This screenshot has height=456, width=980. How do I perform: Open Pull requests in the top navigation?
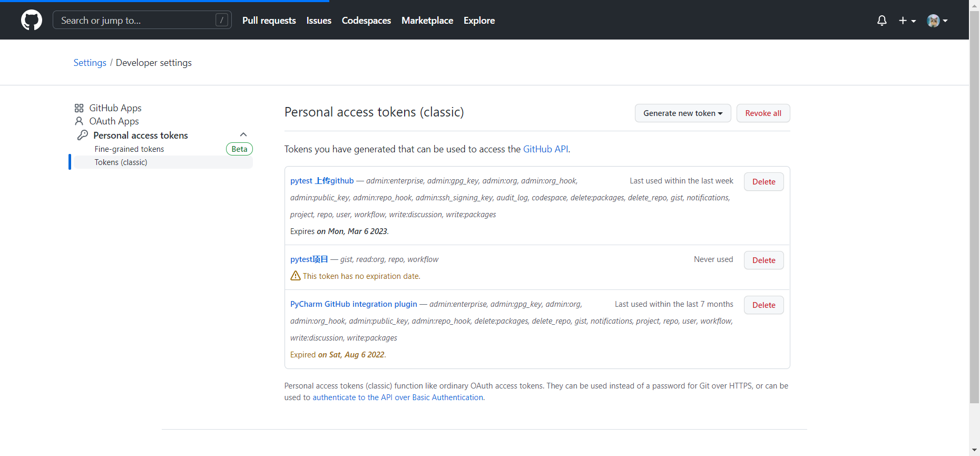(269, 21)
